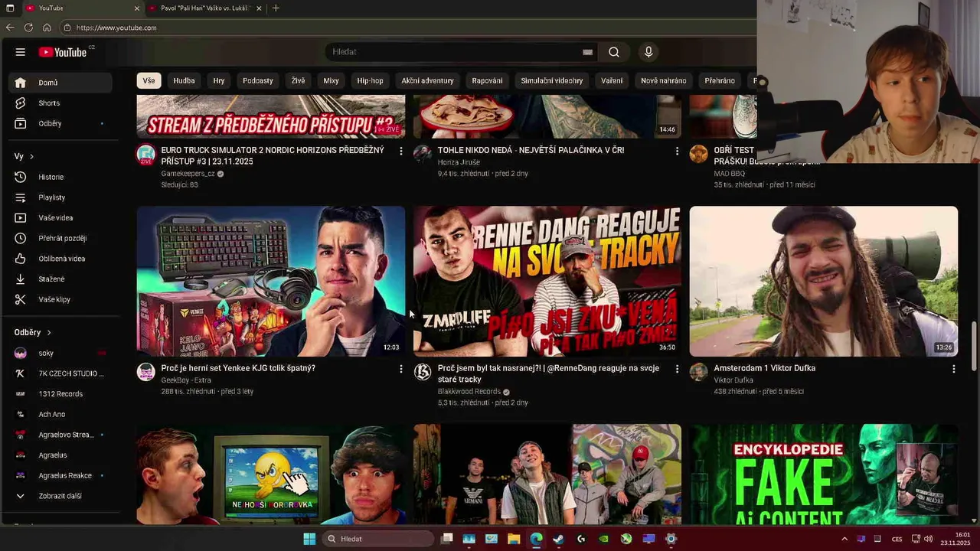Click the search magnifier button
980x551 pixels.
coord(614,52)
